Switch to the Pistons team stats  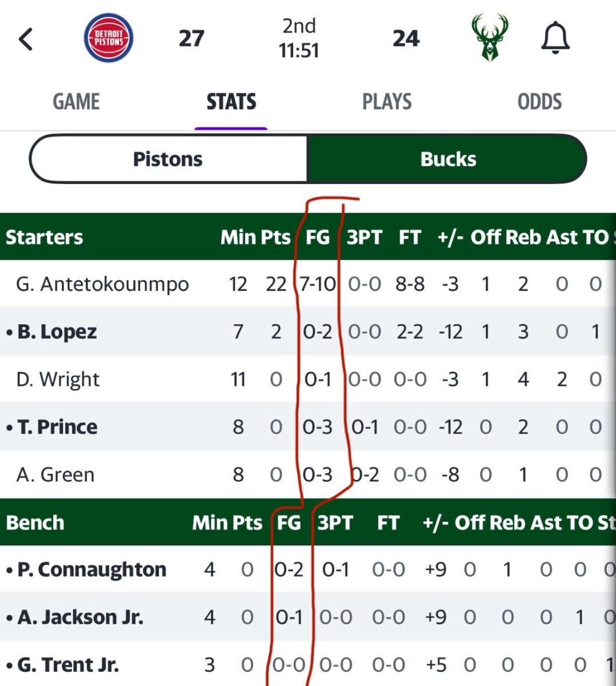click(x=168, y=159)
